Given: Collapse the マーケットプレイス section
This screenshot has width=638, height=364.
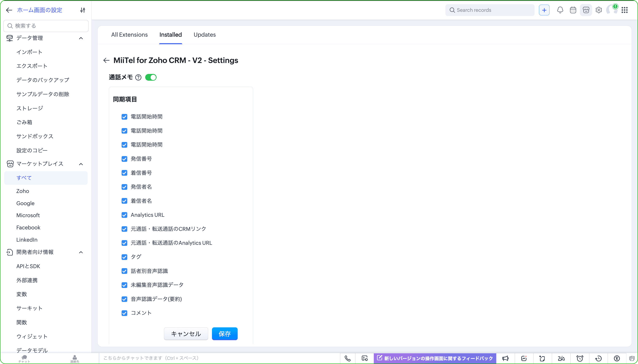Looking at the screenshot, I should [x=81, y=164].
